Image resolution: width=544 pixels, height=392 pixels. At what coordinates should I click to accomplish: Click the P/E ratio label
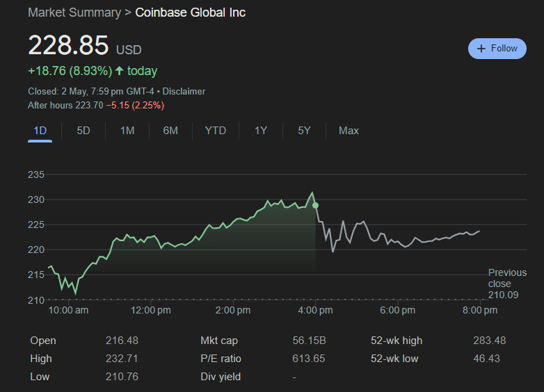point(221,359)
